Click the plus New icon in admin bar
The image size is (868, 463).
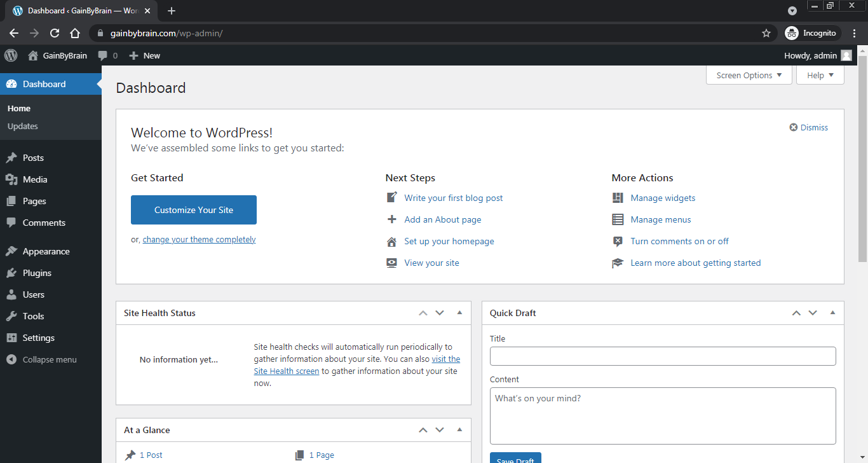click(133, 55)
